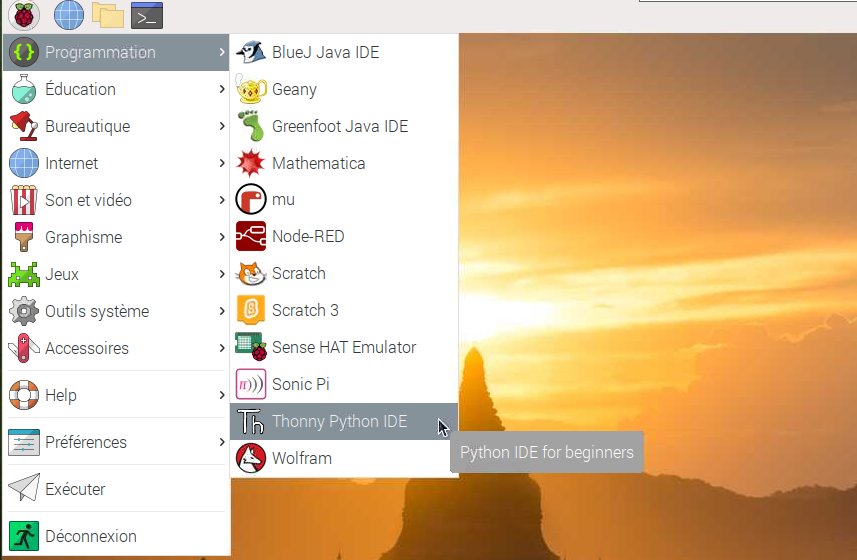Launch Greenfoot Java IDE
Image resolution: width=857 pixels, height=560 pixels.
coord(344,126)
